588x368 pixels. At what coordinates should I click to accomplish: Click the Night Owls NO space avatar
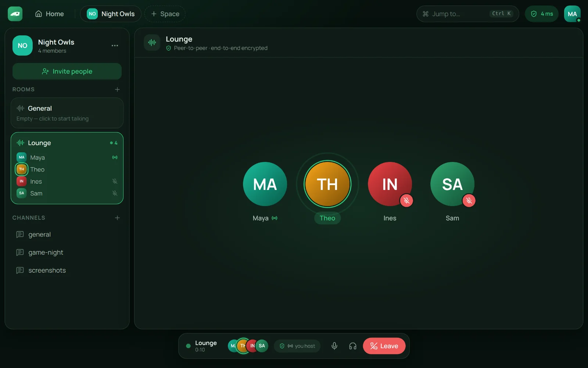[22, 46]
